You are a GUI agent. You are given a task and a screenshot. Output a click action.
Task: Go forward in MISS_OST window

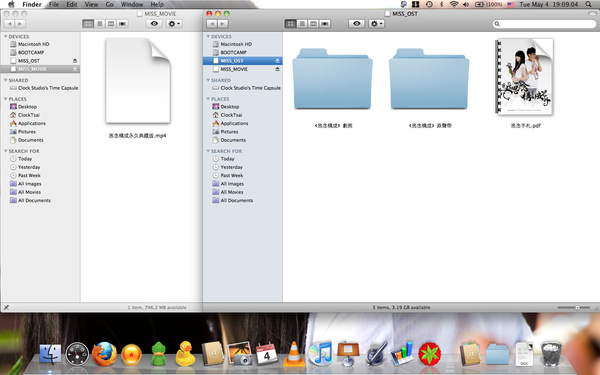click(223, 24)
